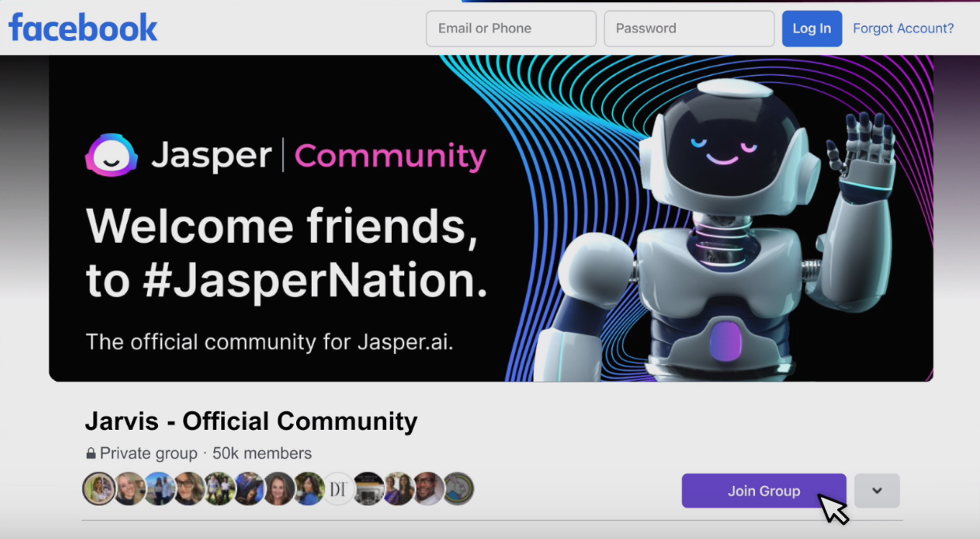Click the 'Private group' label

(148, 454)
